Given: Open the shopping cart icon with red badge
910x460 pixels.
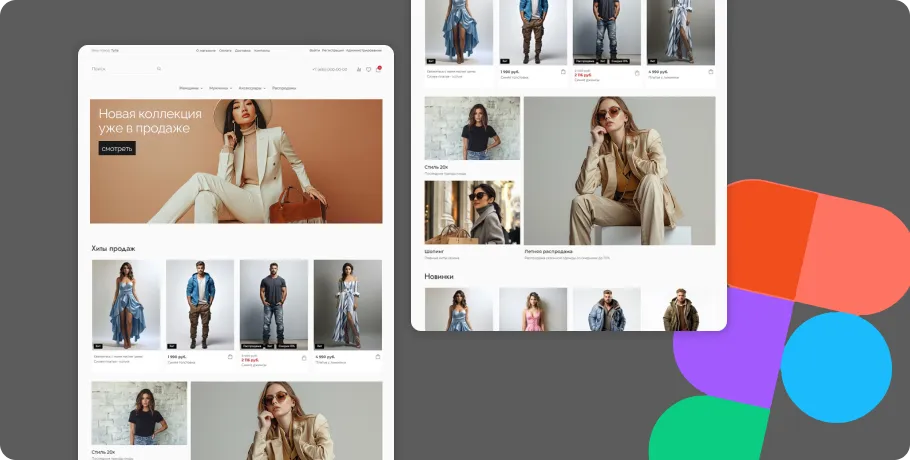Looking at the screenshot, I should pos(378,69).
